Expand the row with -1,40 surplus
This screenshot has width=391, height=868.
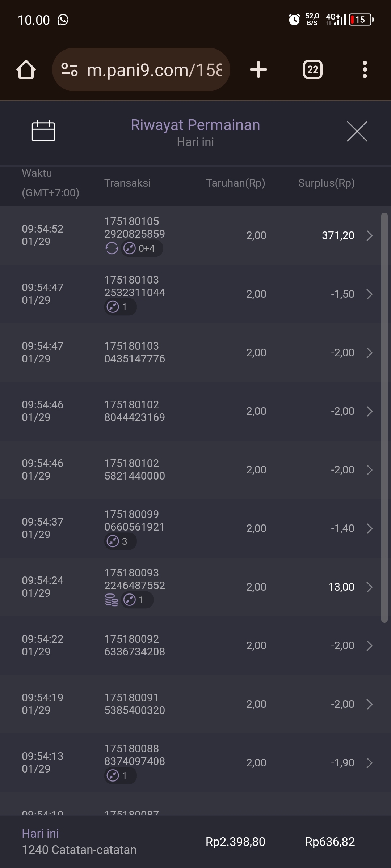[x=369, y=528]
